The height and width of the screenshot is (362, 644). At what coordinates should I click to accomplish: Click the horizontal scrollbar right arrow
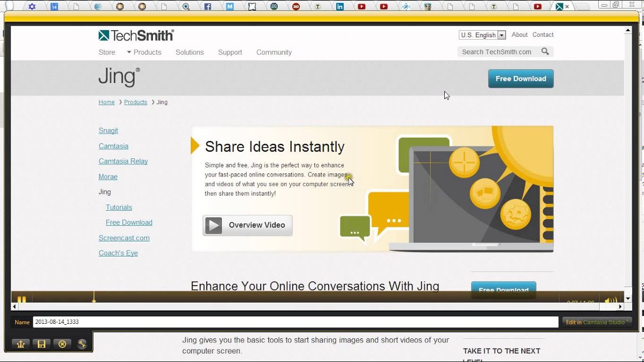coord(620,306)
